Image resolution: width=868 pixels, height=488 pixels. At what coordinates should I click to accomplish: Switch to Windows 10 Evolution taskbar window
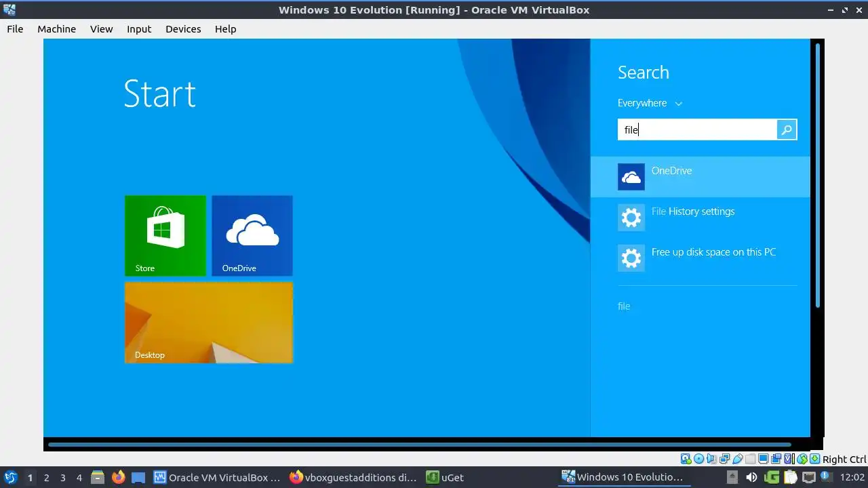[623, 477]
